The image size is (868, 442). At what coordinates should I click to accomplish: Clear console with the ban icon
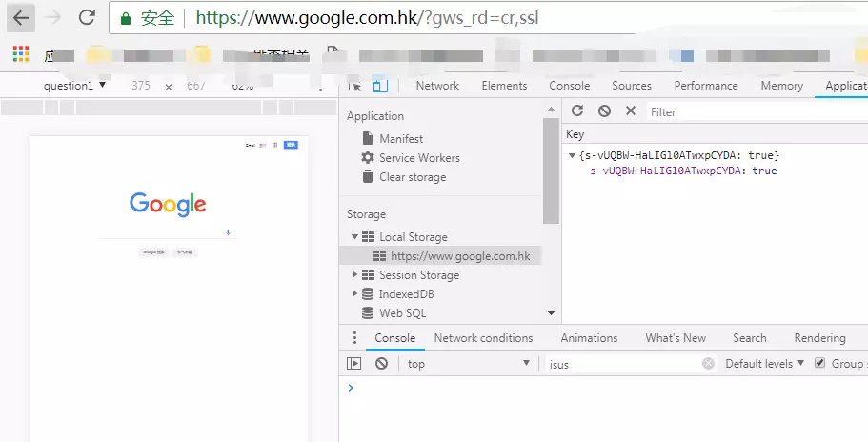pyautogui.click(x=381, y=364)
